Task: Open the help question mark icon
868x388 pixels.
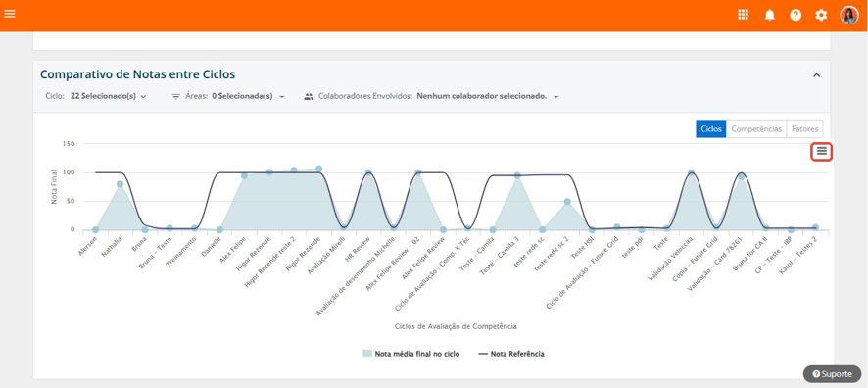Action: pyautogui.click(x=796, y=15)
